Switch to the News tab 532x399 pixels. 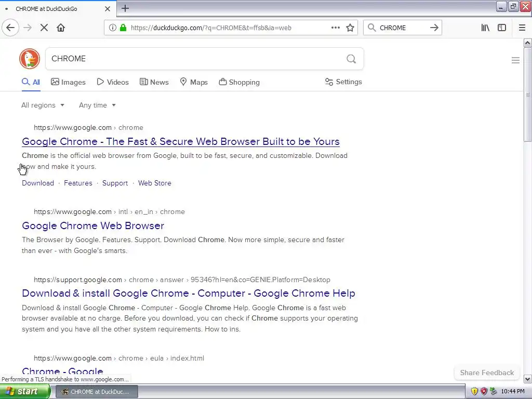pyautogui.click(x=154, y=82)
